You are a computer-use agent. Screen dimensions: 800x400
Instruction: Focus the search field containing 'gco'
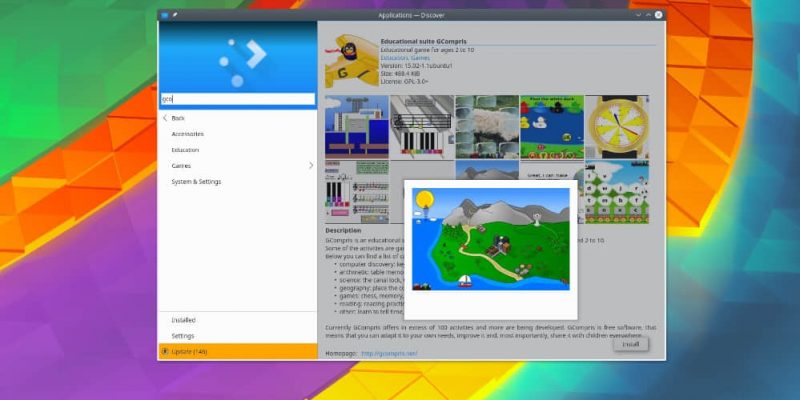[x=238, y=99]
